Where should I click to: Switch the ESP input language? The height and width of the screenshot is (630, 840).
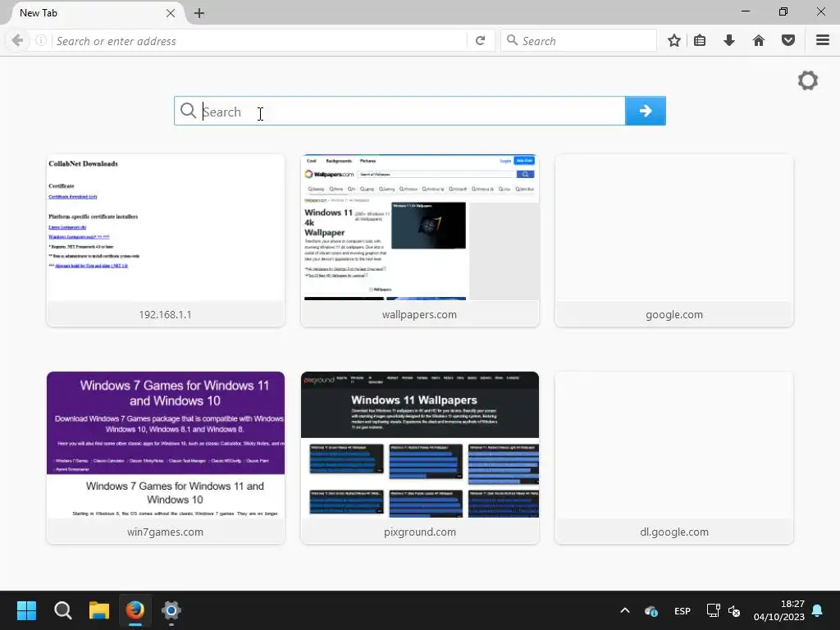682,610
